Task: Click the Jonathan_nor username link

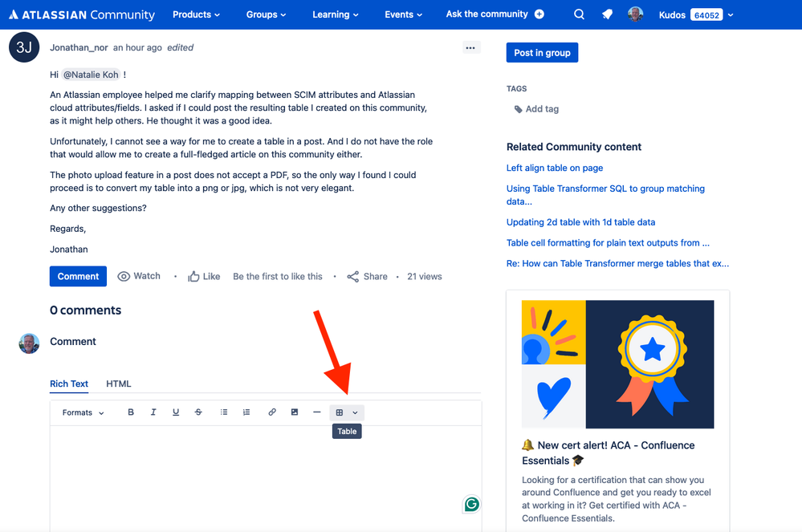Action: [x=79, y=47]
